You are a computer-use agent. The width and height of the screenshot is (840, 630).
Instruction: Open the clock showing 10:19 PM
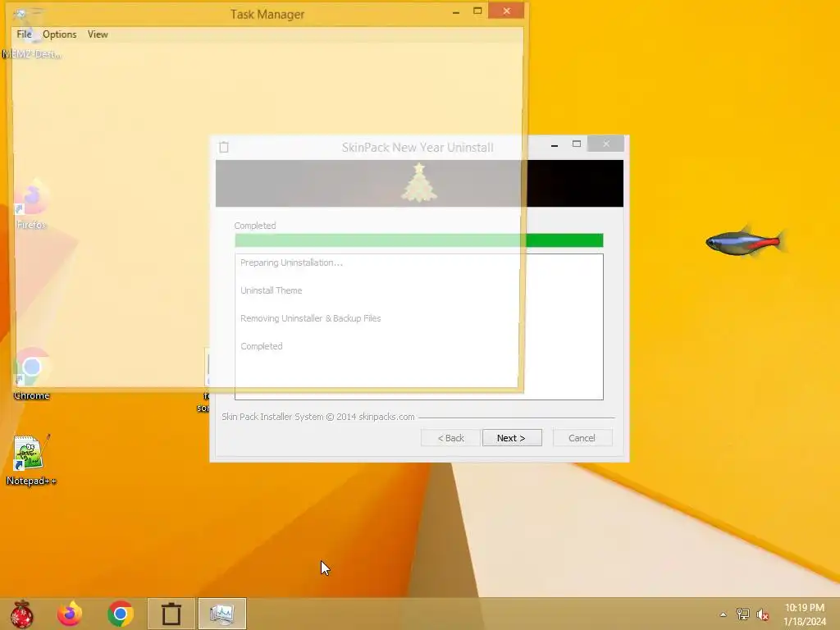[805, 614]
